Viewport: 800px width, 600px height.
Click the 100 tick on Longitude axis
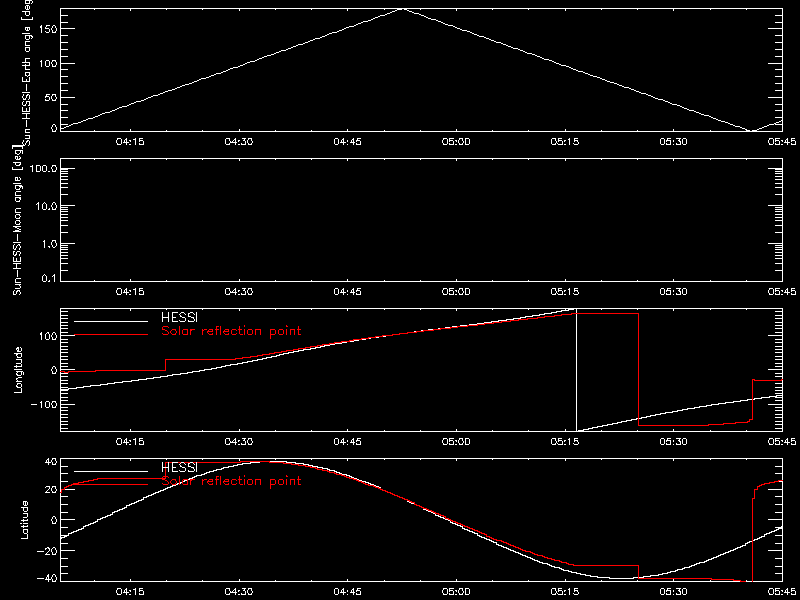coord(48,336)
